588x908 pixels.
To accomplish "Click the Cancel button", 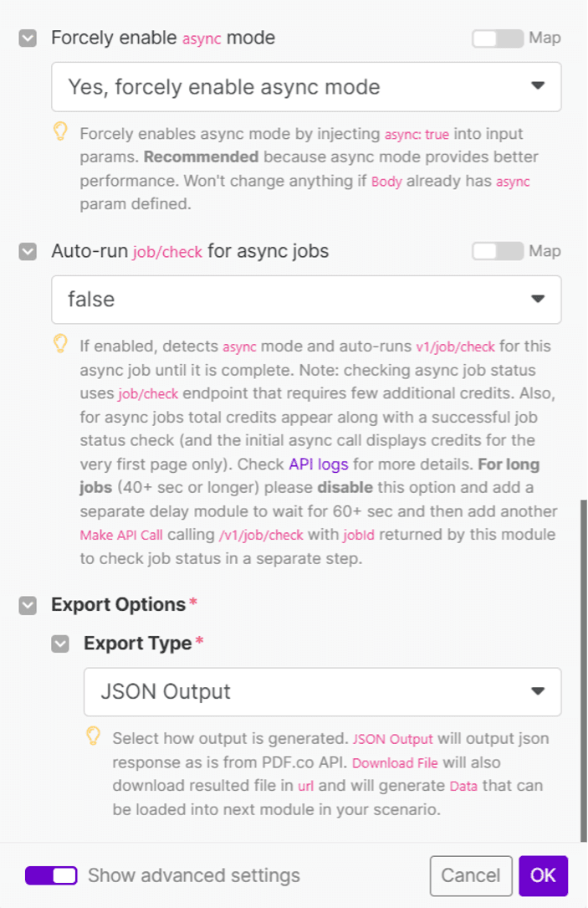I will click(x=470, y=875).
